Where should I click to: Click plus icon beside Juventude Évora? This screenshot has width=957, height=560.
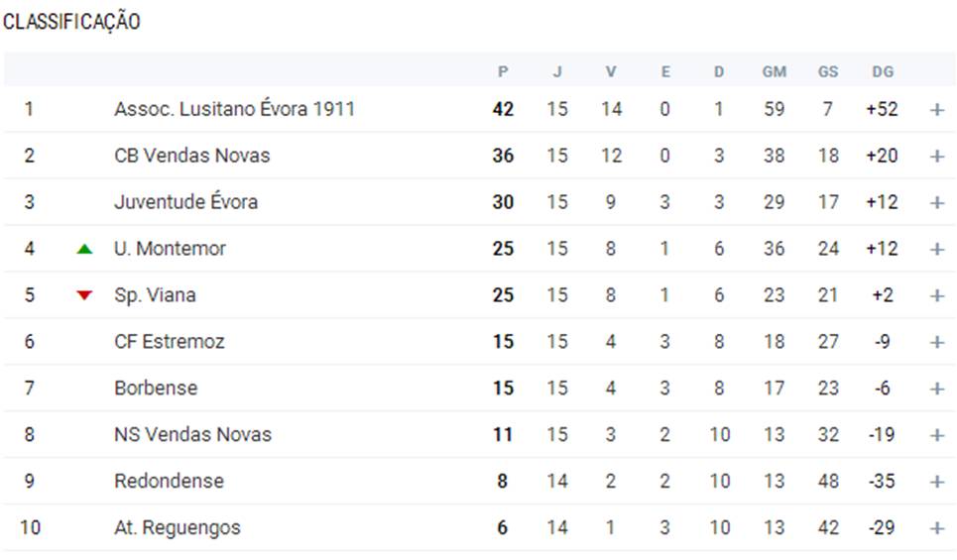pos(936,202)
